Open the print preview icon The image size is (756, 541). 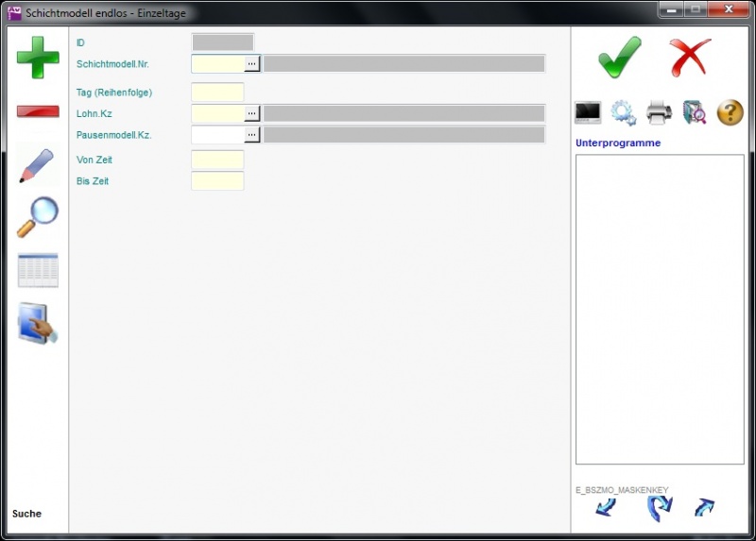(695, 113)
